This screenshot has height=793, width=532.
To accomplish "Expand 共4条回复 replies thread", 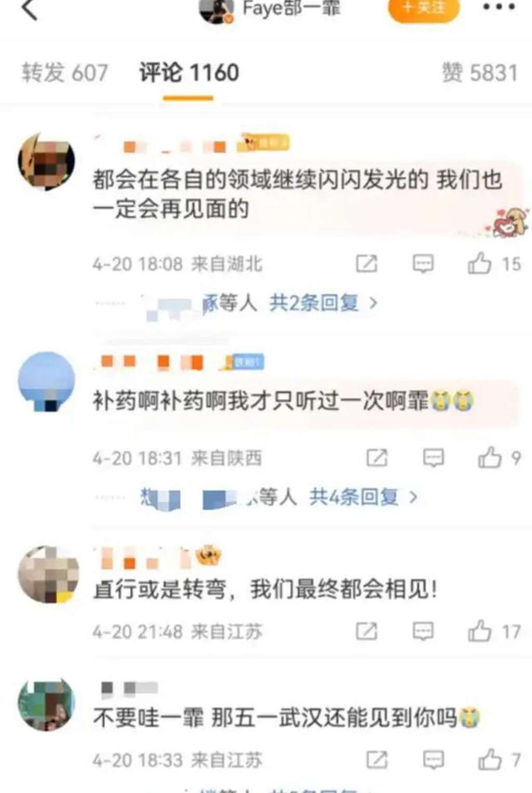I will [363, 497].
